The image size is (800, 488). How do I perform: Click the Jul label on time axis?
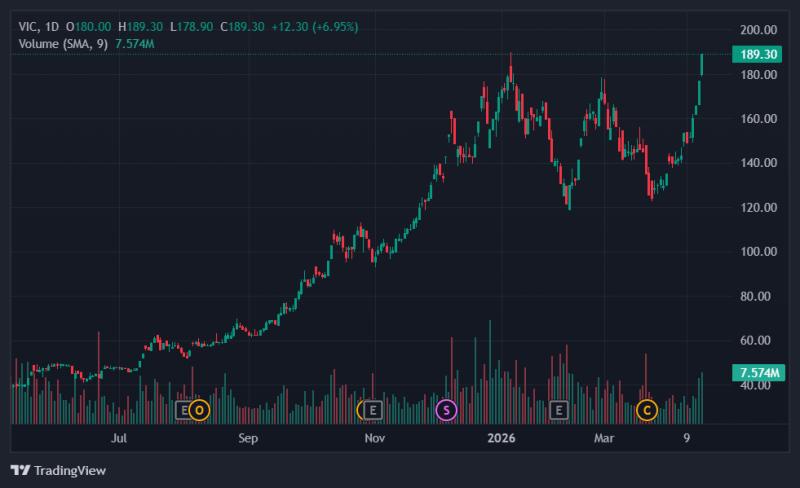(x=118, y=438)
